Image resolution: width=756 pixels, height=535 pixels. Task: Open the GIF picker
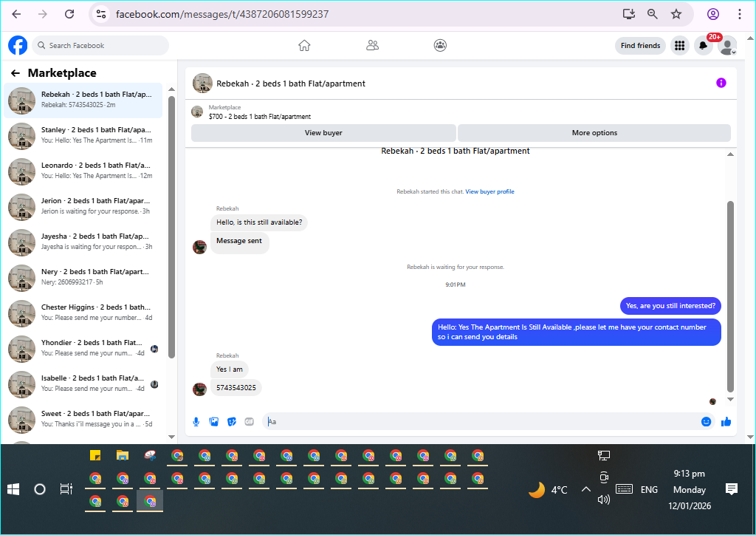(x=250, y=422)
